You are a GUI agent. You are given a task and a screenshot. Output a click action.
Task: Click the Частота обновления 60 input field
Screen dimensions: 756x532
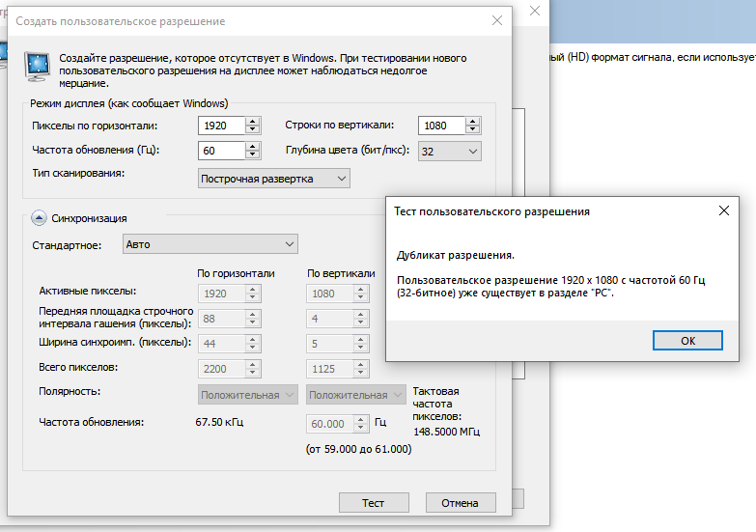221,151
